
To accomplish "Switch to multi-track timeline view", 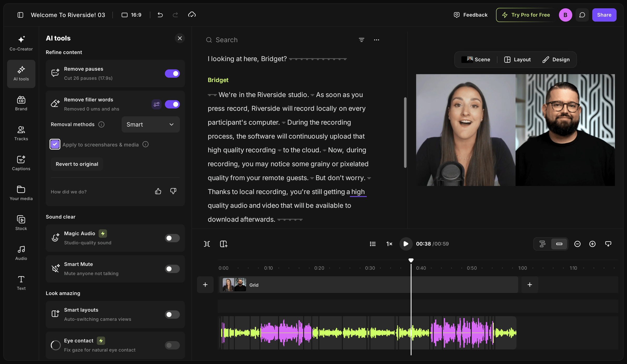I will [x=542, y=244].
